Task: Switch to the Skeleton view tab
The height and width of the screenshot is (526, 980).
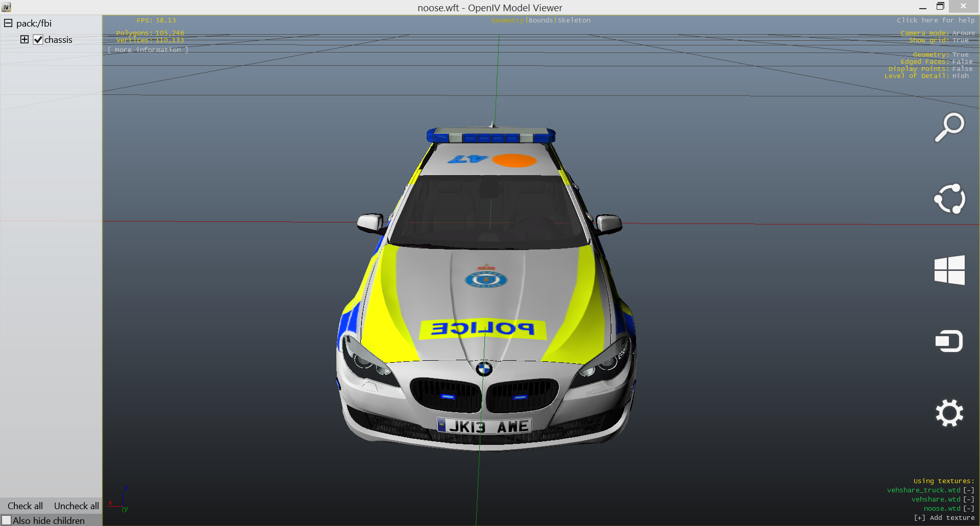Action: point(574,20)
